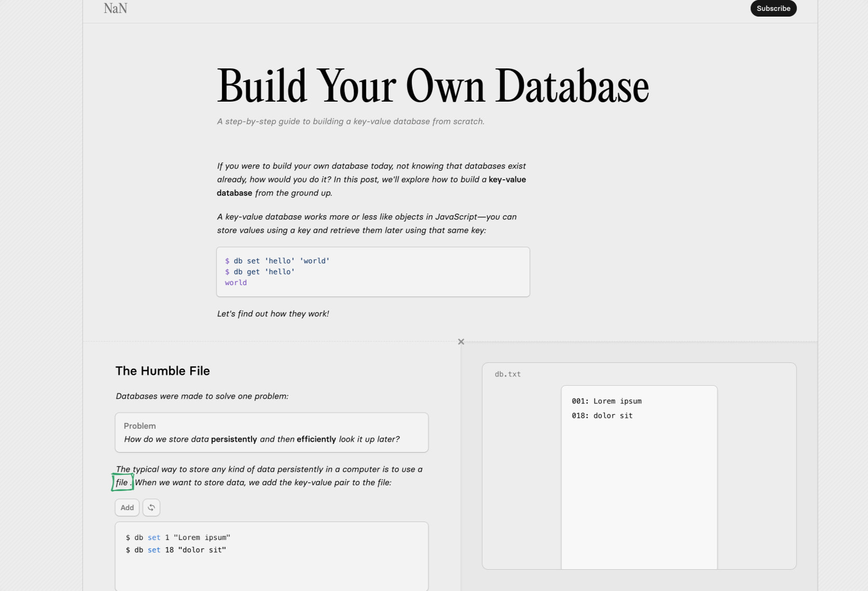This screenshot has height=591, width=868.
Task: Click the 'db.txt' file label
Action: pyautogui.click(x=507, y=374)
